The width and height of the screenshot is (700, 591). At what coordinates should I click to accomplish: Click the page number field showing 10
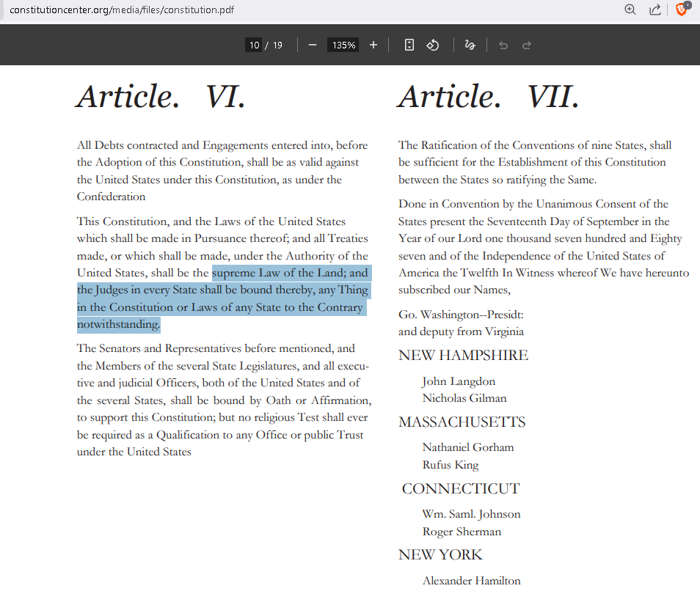point(254,45)
